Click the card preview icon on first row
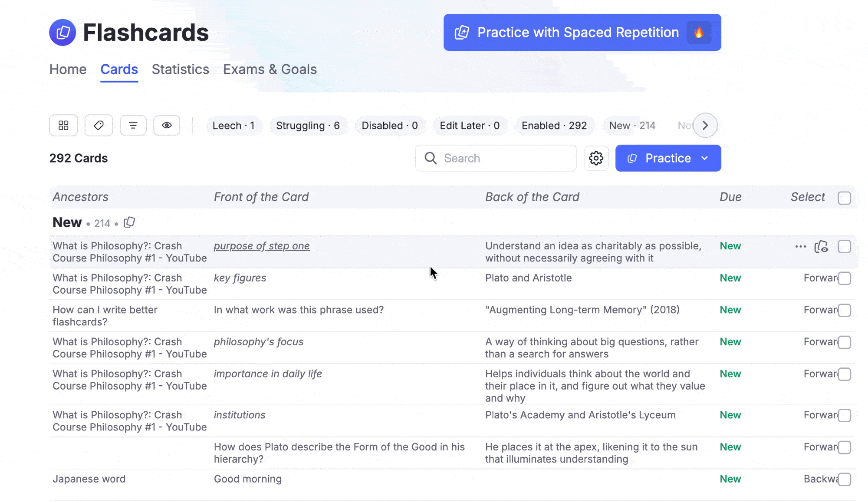The image size is (868, 503). (821, 247)
